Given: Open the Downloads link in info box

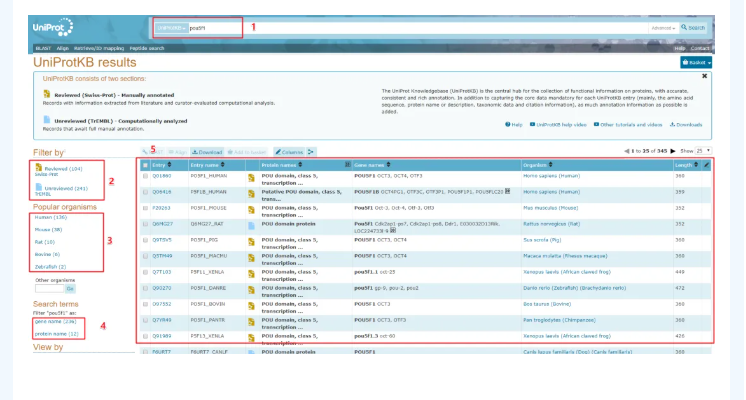Looking at the screenshot, I should pyautogui.click(x=686, y=125).
